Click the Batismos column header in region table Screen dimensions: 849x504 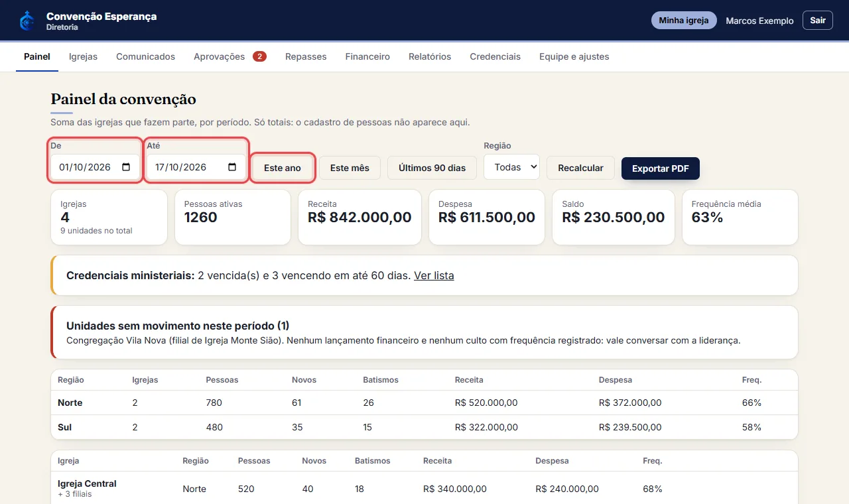coord(381,380)
